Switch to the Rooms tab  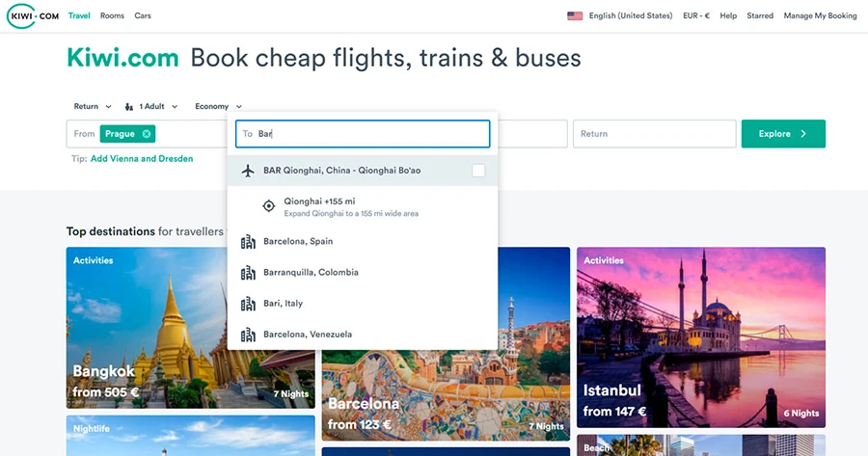pos(112,15)
